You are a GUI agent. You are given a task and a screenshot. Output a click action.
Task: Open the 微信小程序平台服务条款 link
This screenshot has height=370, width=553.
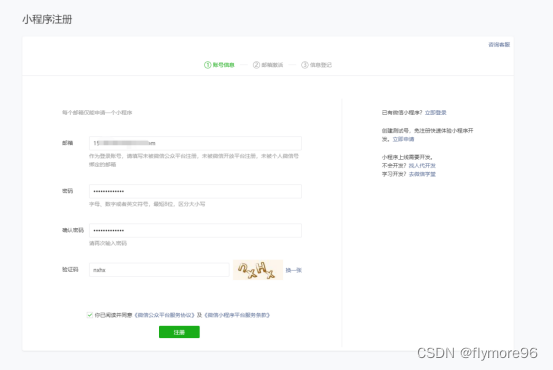coord(237,315)
